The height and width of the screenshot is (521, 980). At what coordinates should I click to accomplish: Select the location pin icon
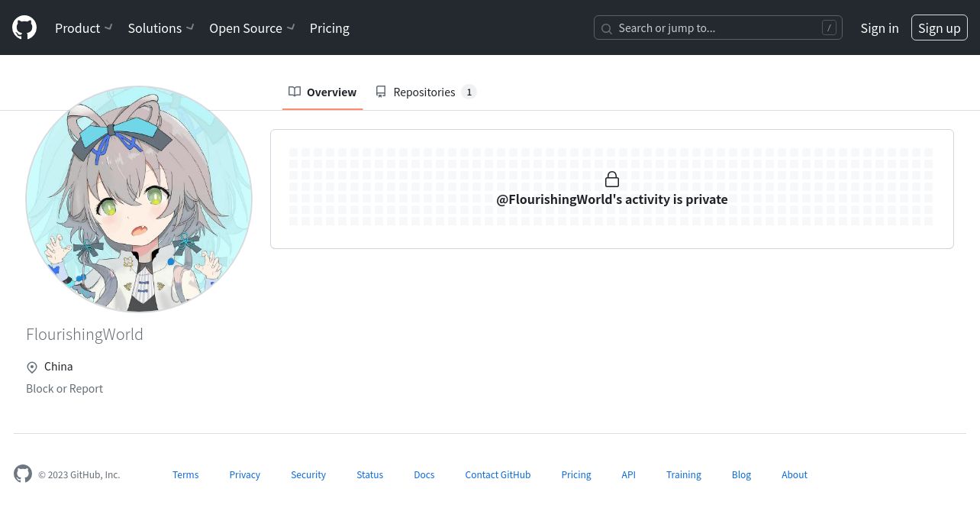click(x=32, y=367)
